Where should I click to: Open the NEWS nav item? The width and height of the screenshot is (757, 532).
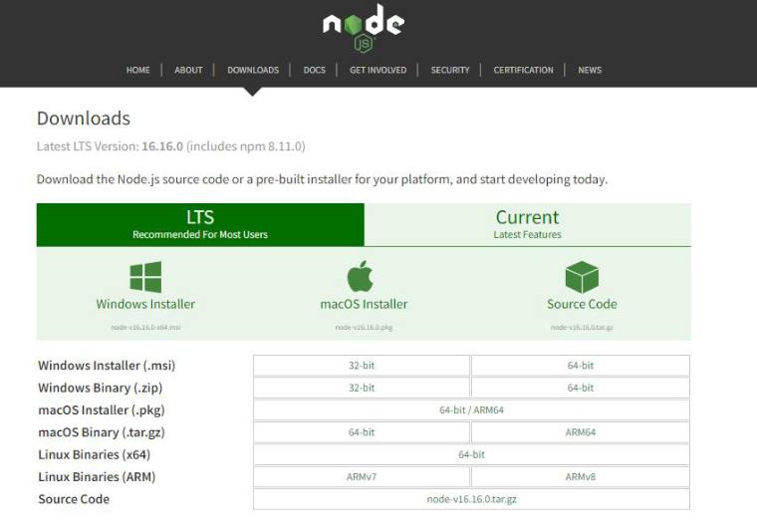(x=590, y=70)
